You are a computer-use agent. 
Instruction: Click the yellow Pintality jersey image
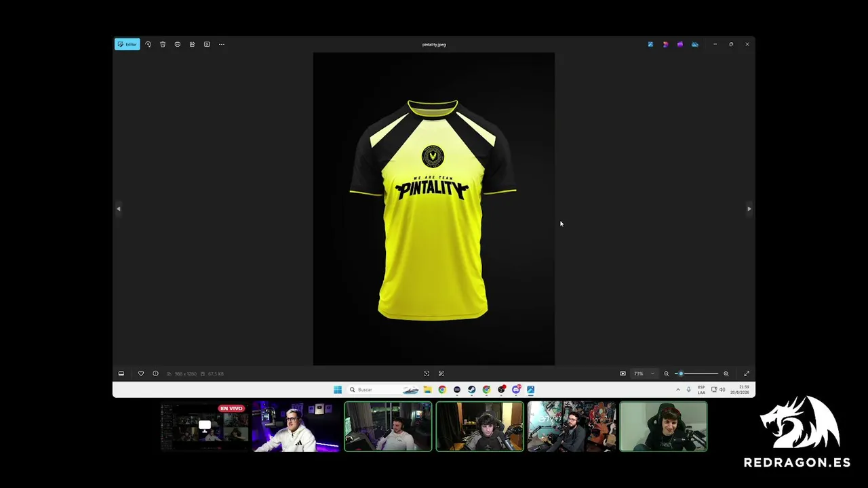(434, 209)
